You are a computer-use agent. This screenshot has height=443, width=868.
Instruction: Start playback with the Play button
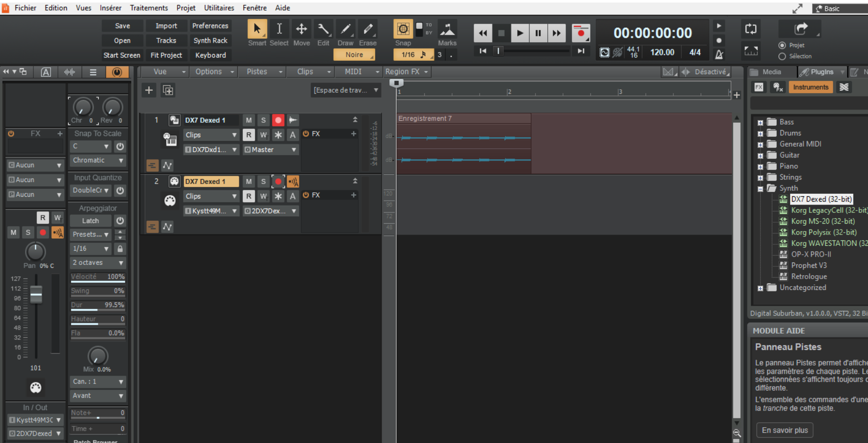tap(520, 33)
